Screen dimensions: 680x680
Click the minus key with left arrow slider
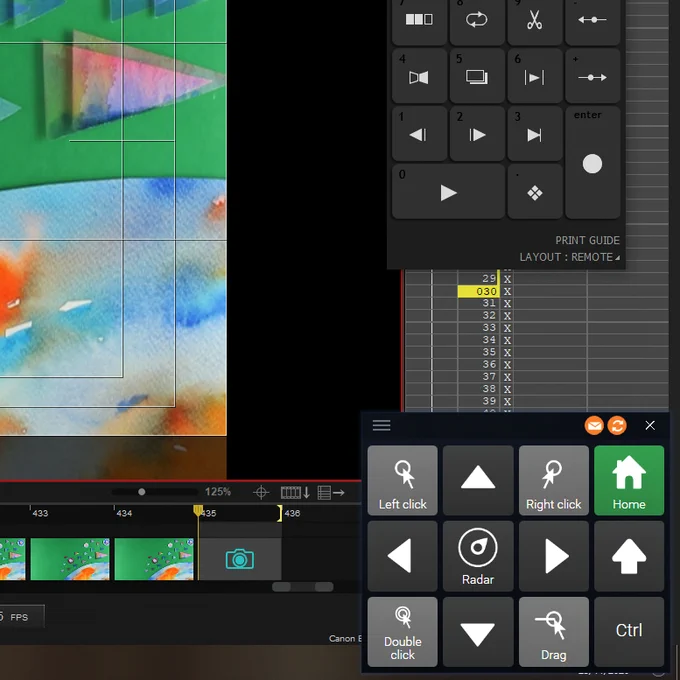click(592, 20)
